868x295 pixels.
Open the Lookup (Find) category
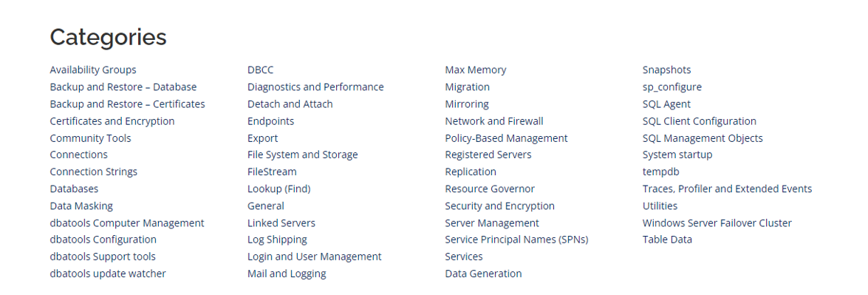pyautogui.click(x=279, y=189)
